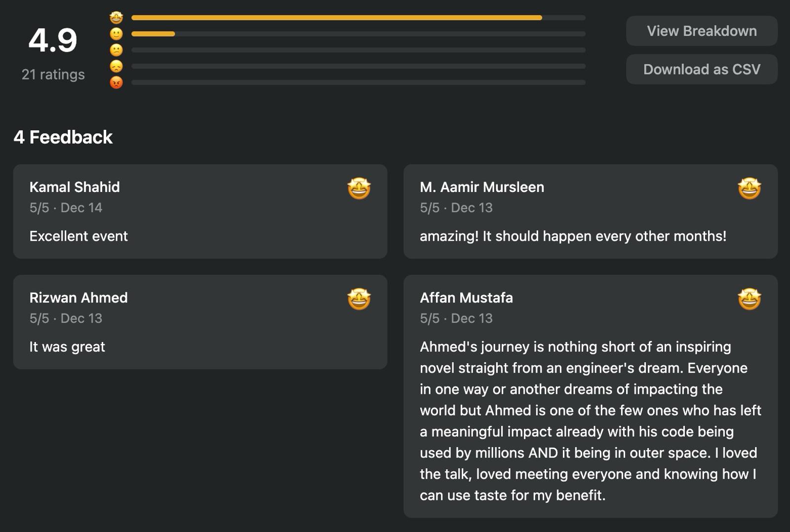Click the 21 ratings count label
Image resolution: width=790 pixels, height=532 pixels.
coord(53,75)
